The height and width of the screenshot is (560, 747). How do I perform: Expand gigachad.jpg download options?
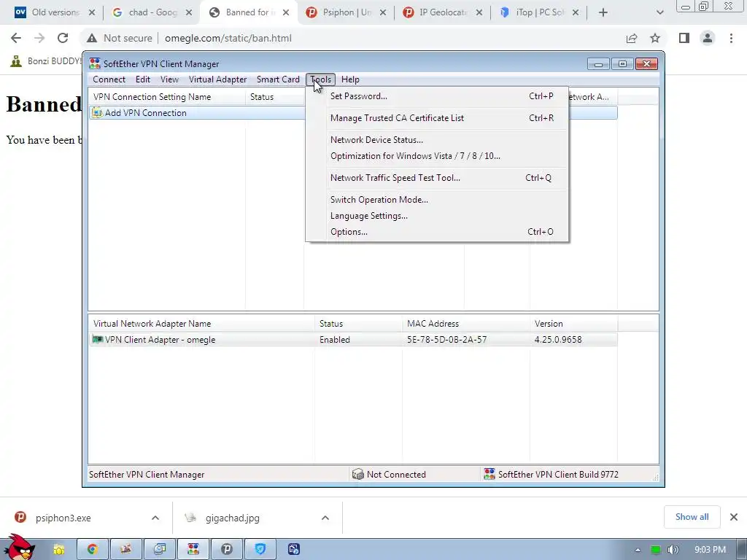click(325, 518)
